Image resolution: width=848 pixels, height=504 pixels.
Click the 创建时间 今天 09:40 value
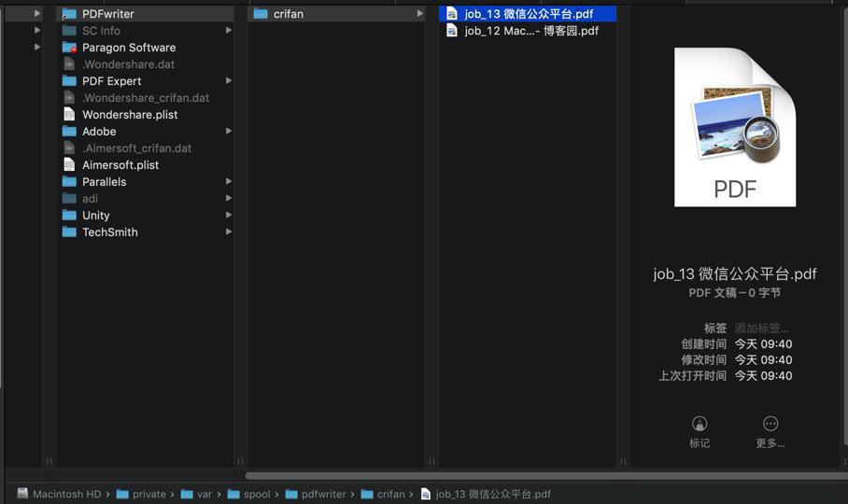click(x=763, y=344)
